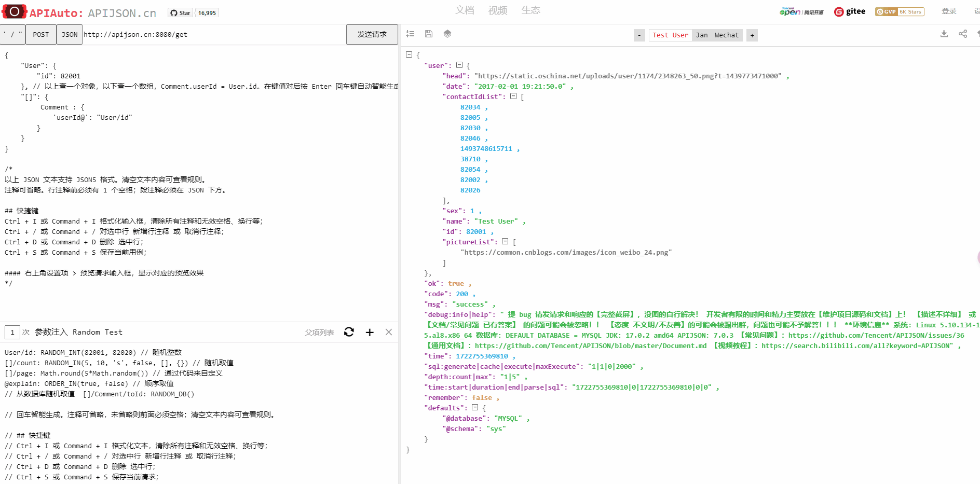Click the "code" value 200
The height and width of the screenshot is (484, 980).
[x=462, y=294]
